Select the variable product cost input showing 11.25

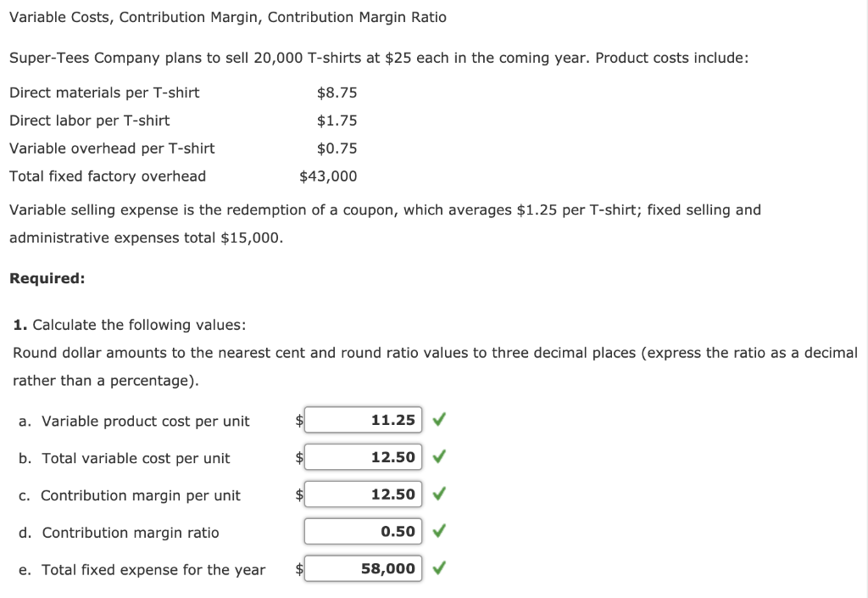[x=363, y=419]
